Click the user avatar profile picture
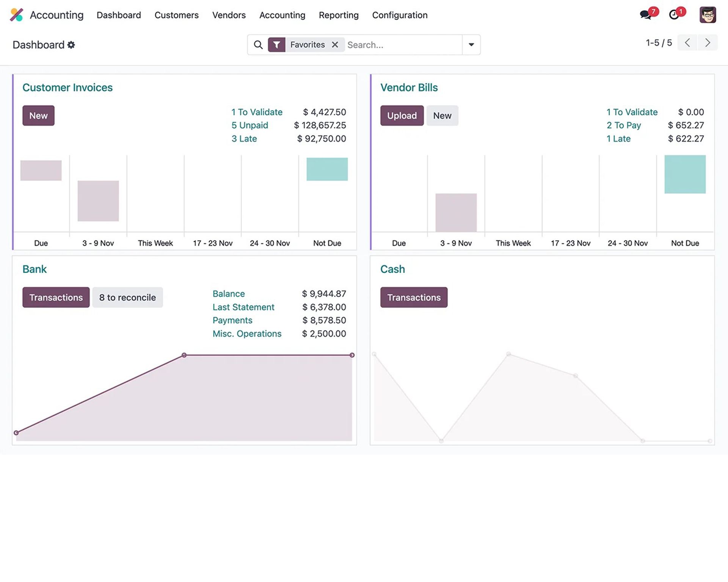The image size is (728, 582). 708,15
